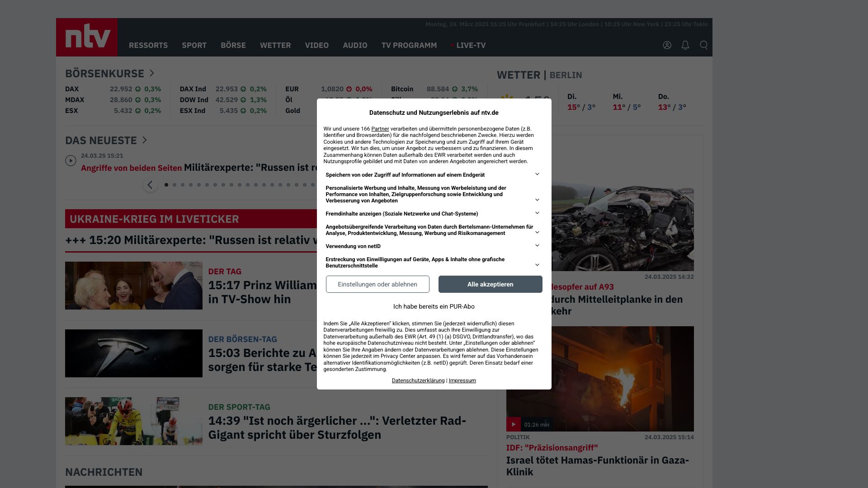Click the ntv logo
This screenshot has width=868, height=488.
tap(87, 37)
